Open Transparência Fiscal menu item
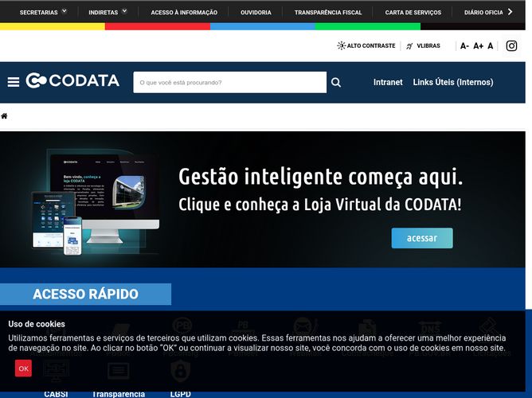Image resolution: width=532 pixels, height=398 pixels. point(328,13)
